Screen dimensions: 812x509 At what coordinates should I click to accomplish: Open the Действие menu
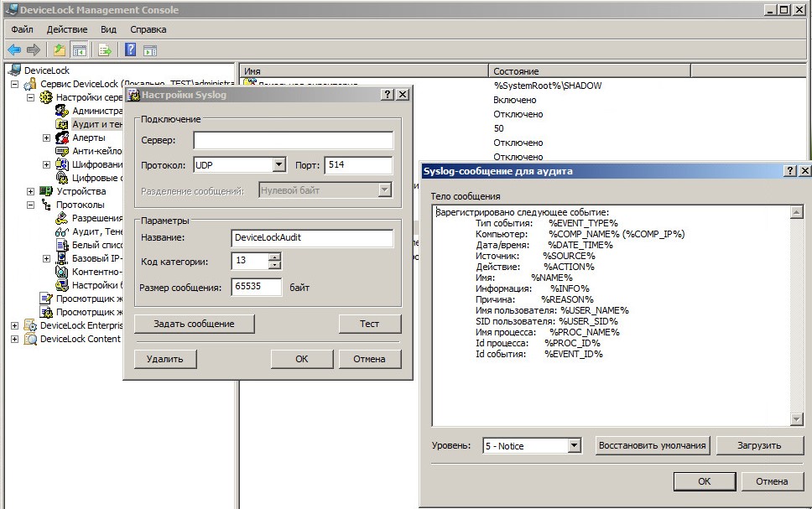tap(67, 29)
